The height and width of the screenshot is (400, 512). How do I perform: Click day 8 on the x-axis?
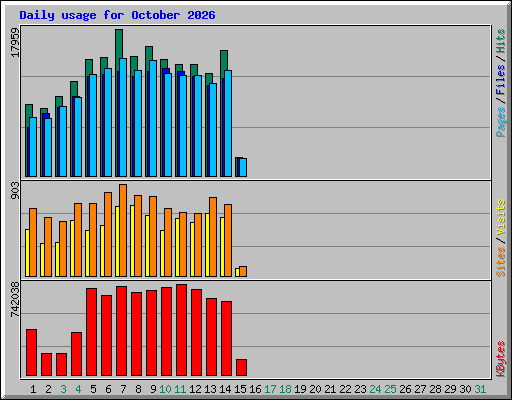click(x=138, y=389)
